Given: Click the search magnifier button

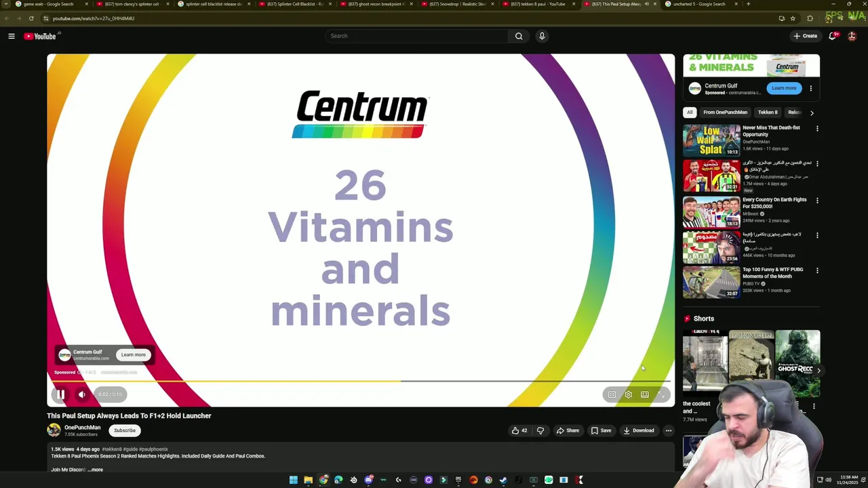Looking at the screenshot, I should [519, 36].
